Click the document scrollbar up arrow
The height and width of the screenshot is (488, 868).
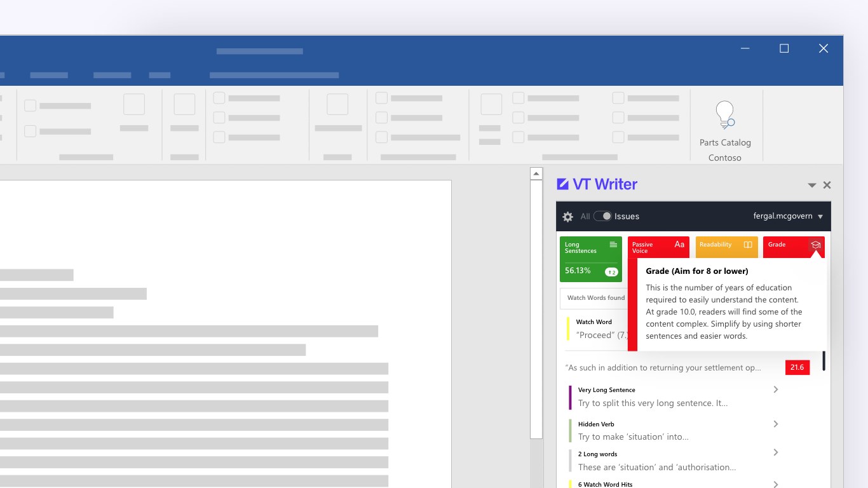pos(536,173)
